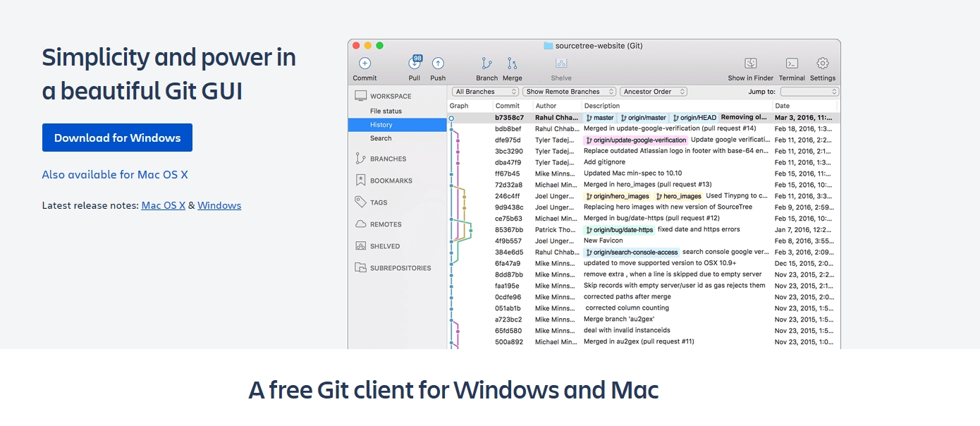Click the origin/update-google-verification branch label
Image resolution: width=980 pixels, height=426 pixels.
(x=636, y=140)
